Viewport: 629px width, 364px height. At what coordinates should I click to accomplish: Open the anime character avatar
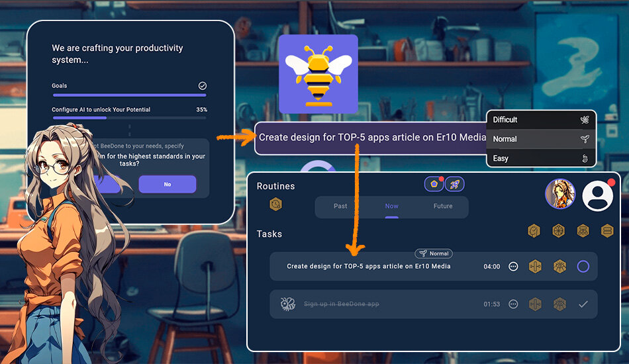(x=560, y=194)
